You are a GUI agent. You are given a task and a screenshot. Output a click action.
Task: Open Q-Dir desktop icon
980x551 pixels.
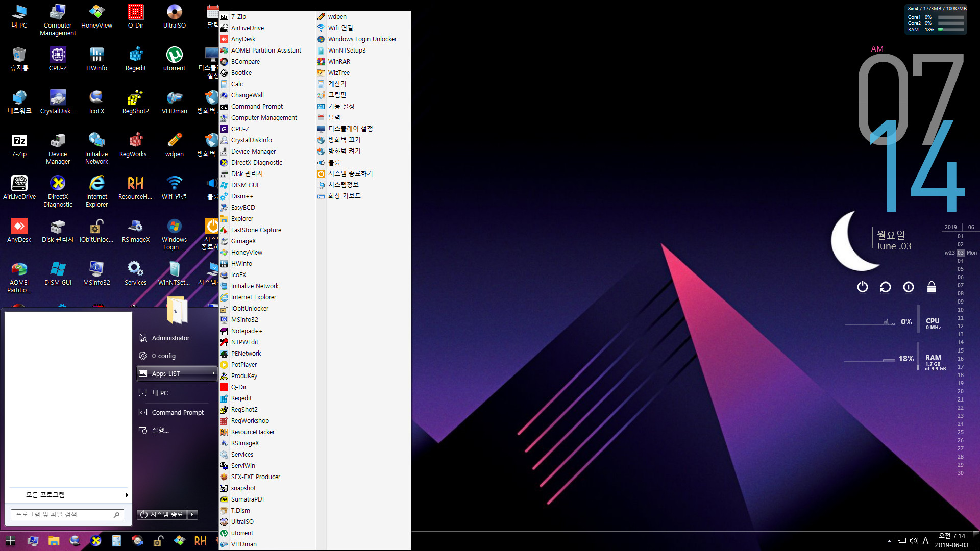[135, 16]
